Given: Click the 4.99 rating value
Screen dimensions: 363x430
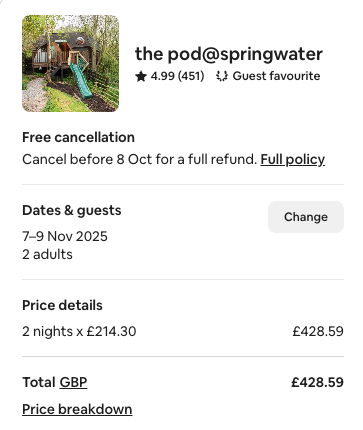Looking at the screenshot, I should point(163,76).
